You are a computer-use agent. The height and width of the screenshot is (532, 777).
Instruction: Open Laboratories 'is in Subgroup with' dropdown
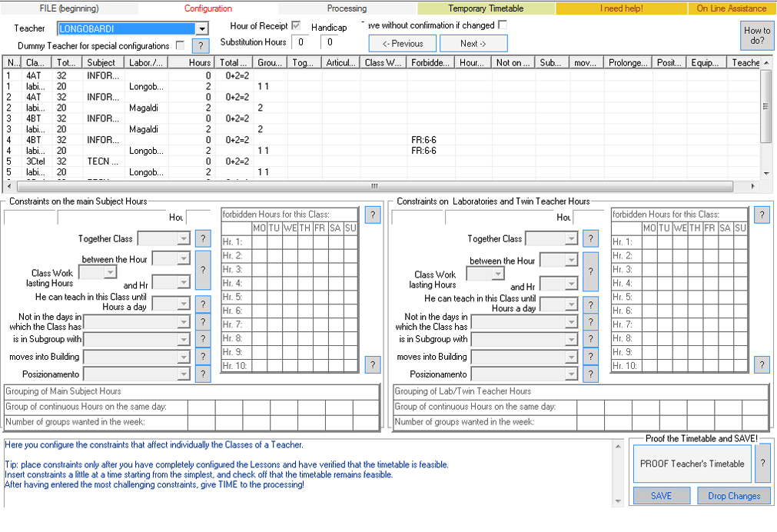point(571,339)
